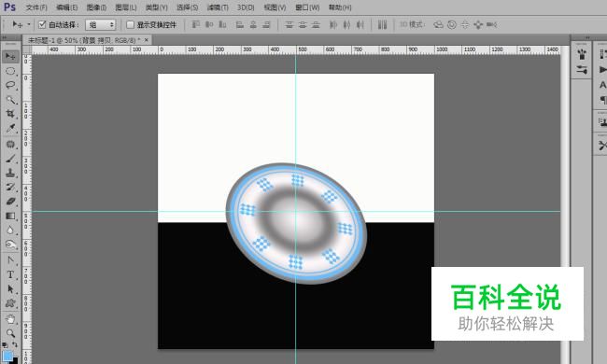Click align left edges icon
This screenshot has height=364, width=607.
[240, 25]
